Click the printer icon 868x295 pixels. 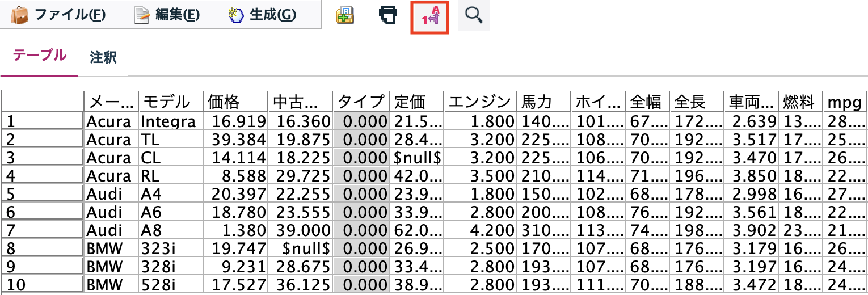388,15
